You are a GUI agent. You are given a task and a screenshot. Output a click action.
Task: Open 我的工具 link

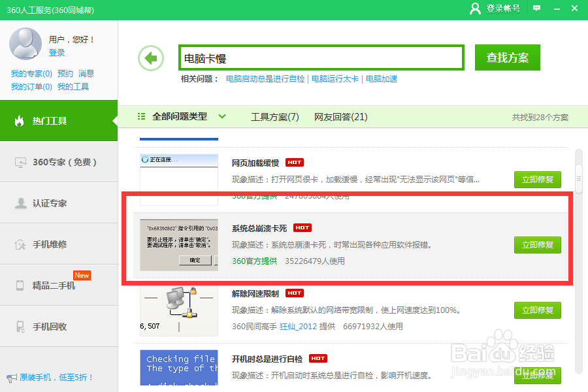pyautogui.click(x=73, y=87)
